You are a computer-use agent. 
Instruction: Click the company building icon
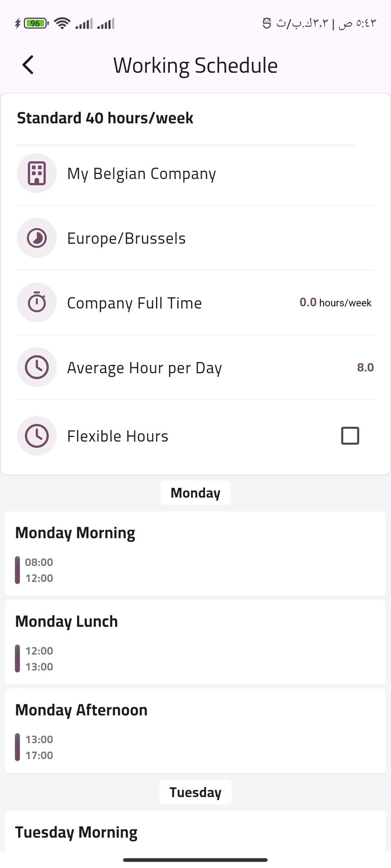coord(37,173)
